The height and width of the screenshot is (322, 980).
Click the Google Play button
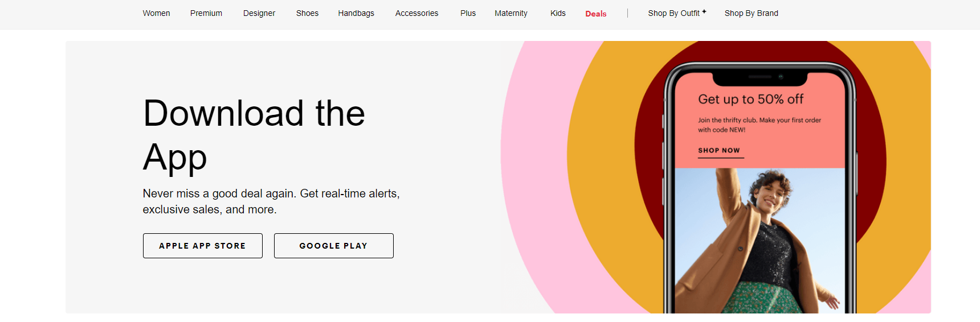click(334, 246)
